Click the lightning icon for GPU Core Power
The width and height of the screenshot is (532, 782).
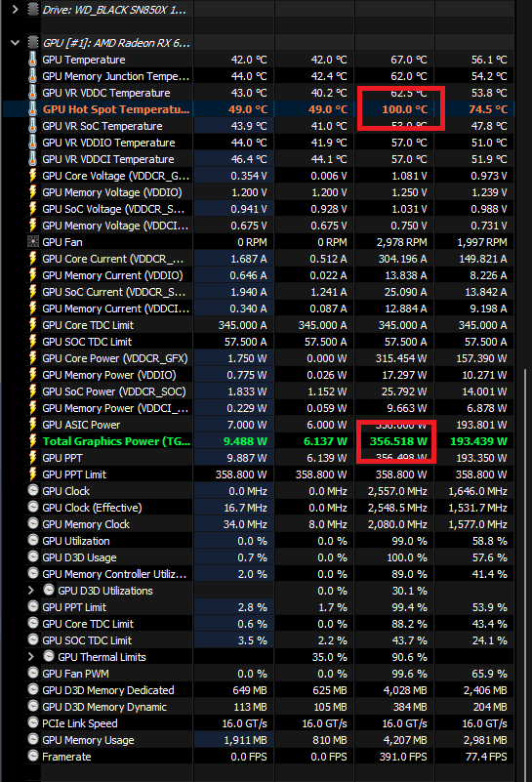coord(33,358)
